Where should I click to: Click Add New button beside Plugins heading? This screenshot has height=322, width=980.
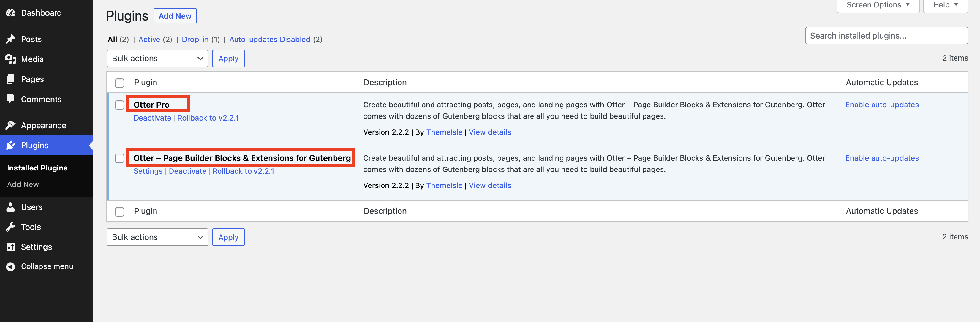pos(175,16)
